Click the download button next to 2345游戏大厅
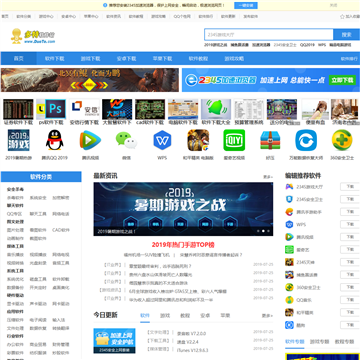The width and height of the screenshot is (360, 360). (350, 187)
